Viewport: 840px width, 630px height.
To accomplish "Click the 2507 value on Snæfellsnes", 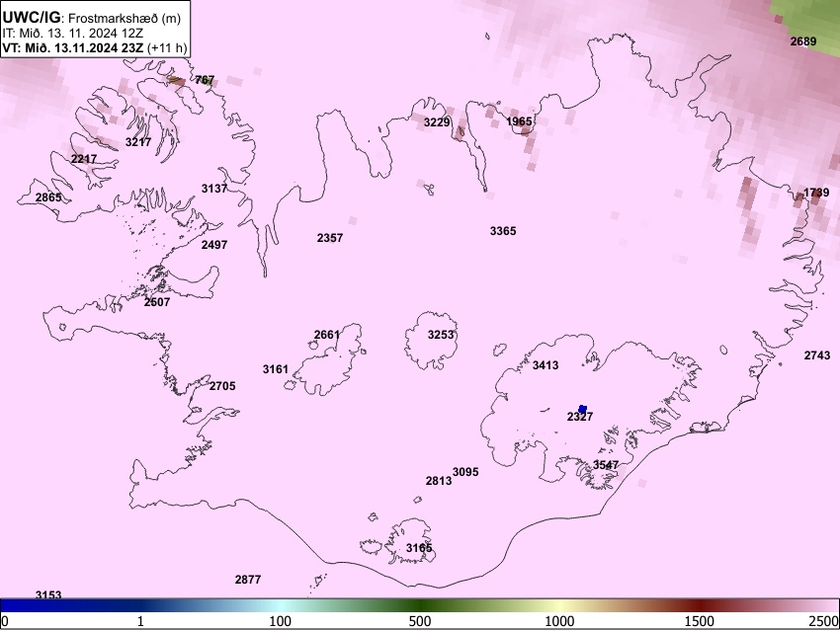I will click(x=157, y=302).
